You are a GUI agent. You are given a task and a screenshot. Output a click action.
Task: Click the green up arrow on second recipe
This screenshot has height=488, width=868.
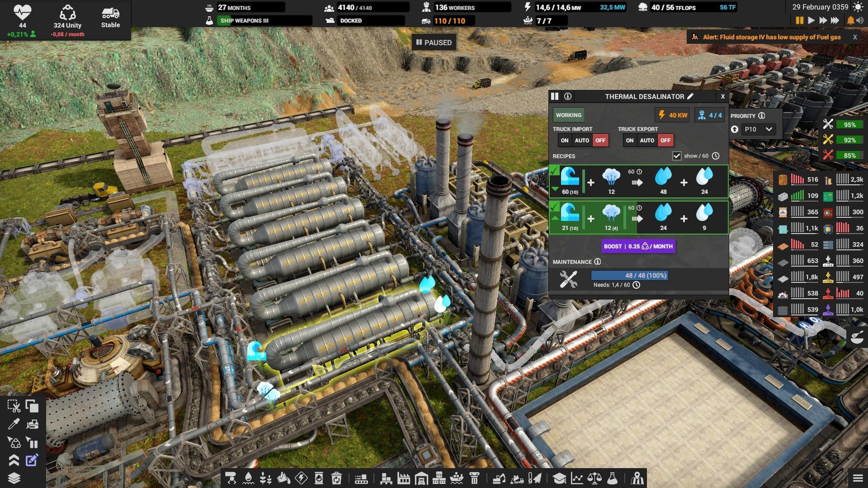tap(555, 218)
